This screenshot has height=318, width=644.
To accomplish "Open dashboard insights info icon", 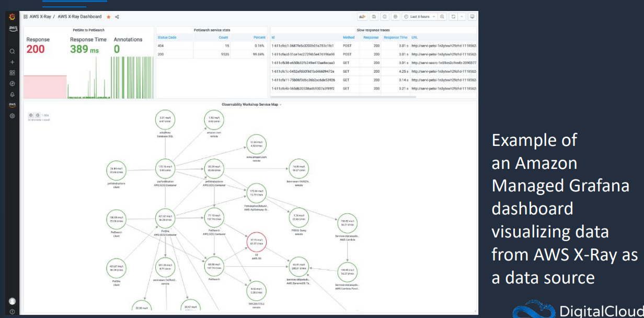I will (x=385, y=17).
